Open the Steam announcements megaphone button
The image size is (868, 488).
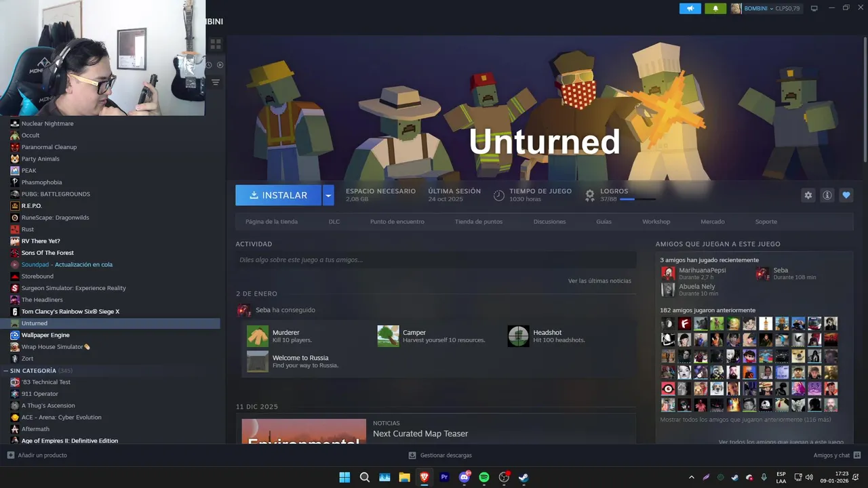tap(690, 8)
